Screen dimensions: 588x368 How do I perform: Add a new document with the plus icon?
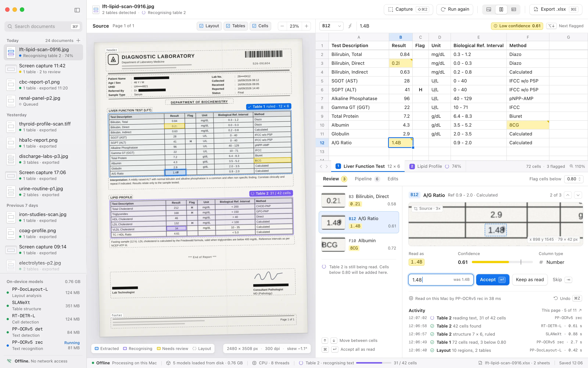pos(78,40)
